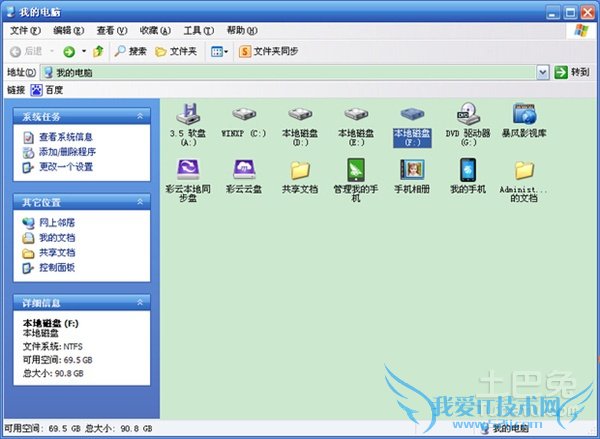Image resolution: width=600 pixels, height=439 pixels.
Task: Select the 彩云本地同步盘 icon
Action: click(x=188, y=180)
